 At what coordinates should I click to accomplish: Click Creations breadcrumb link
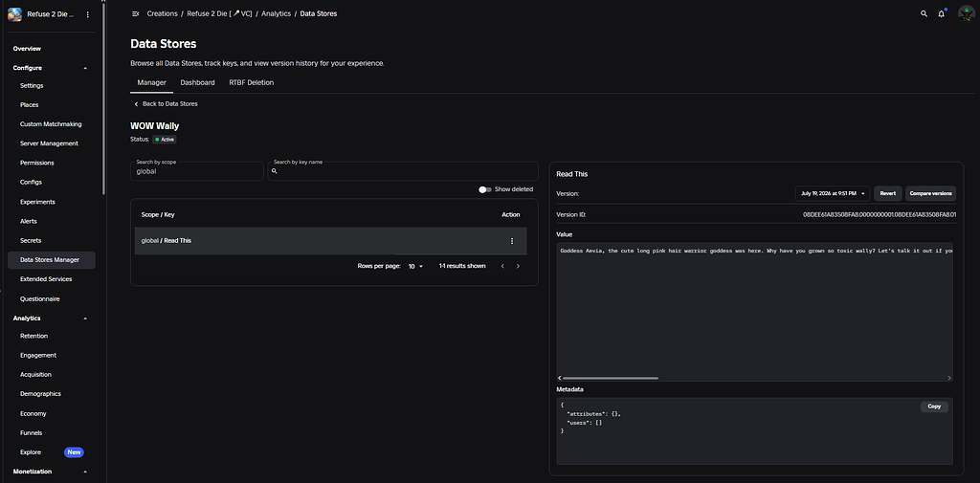click(x=163, y=13)
